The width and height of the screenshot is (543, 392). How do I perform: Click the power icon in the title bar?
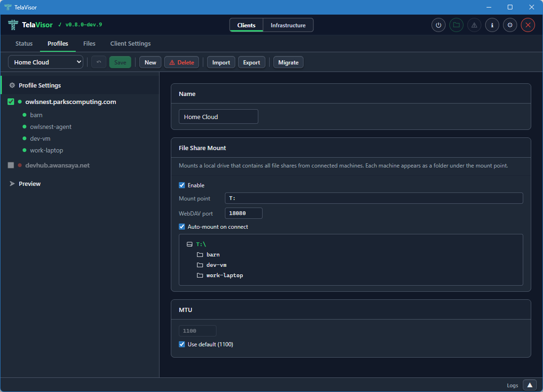tap(438, 25)
